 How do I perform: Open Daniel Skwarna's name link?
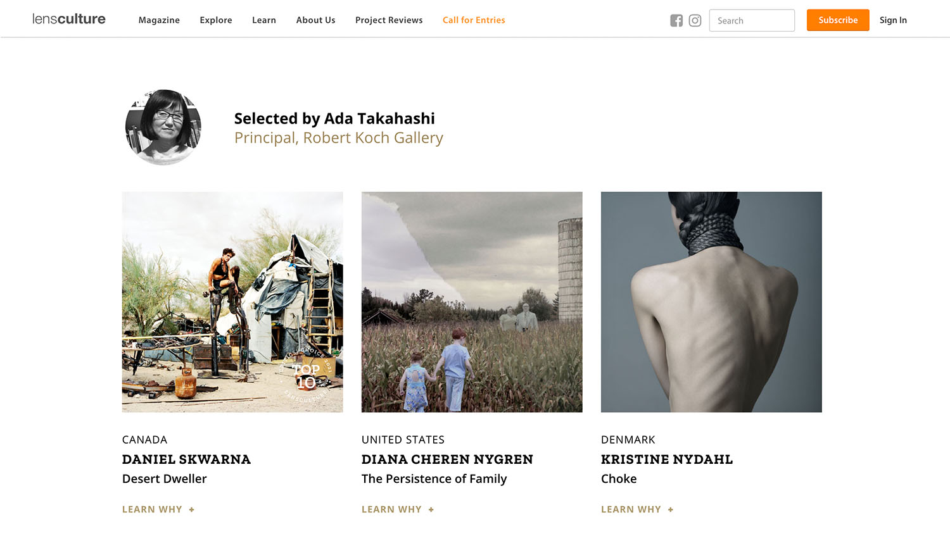(x=186, y=459)
